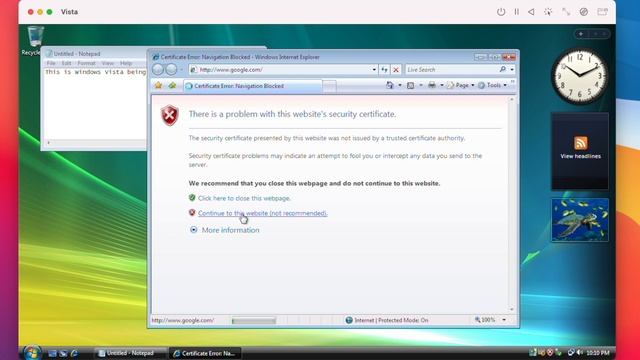640x360 pixels.
Task: Open recent pages dropdown beside forward arrow
Action: (181, 70)
